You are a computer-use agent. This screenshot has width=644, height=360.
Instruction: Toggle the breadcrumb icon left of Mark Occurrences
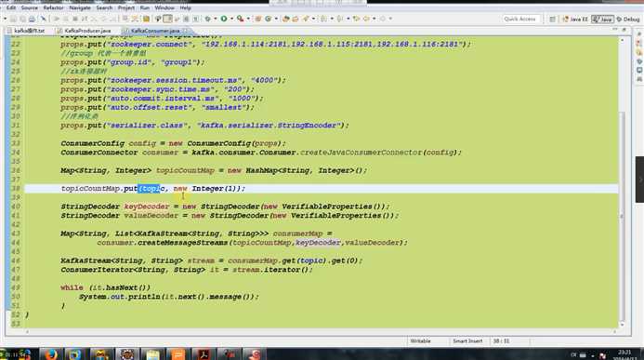tap(158, 19)
